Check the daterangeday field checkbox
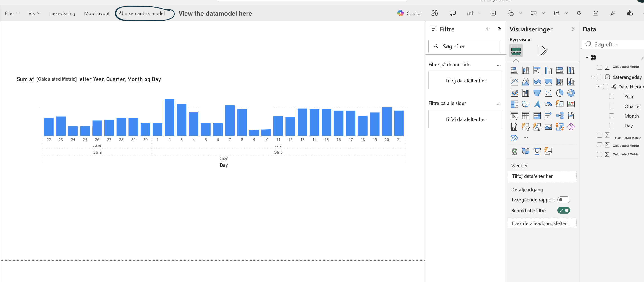 599,77
